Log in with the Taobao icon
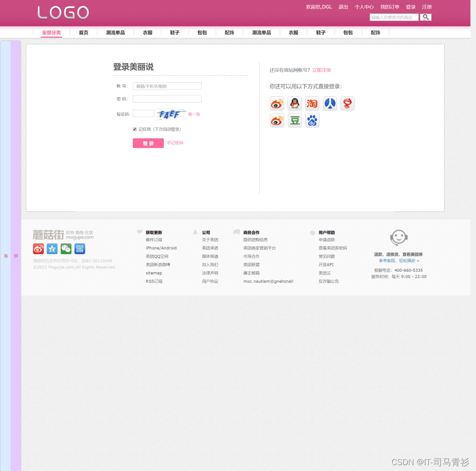 312,103
